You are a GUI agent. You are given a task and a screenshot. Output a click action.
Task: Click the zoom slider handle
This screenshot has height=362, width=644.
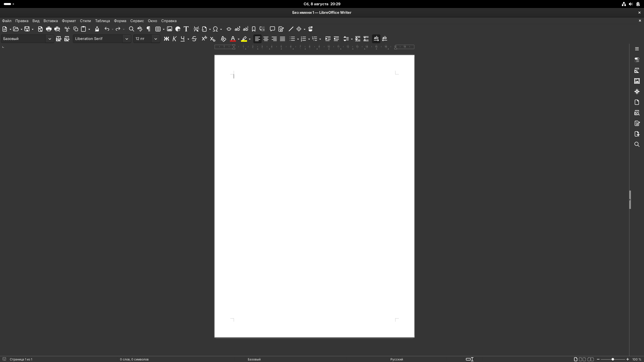[613, 359]
